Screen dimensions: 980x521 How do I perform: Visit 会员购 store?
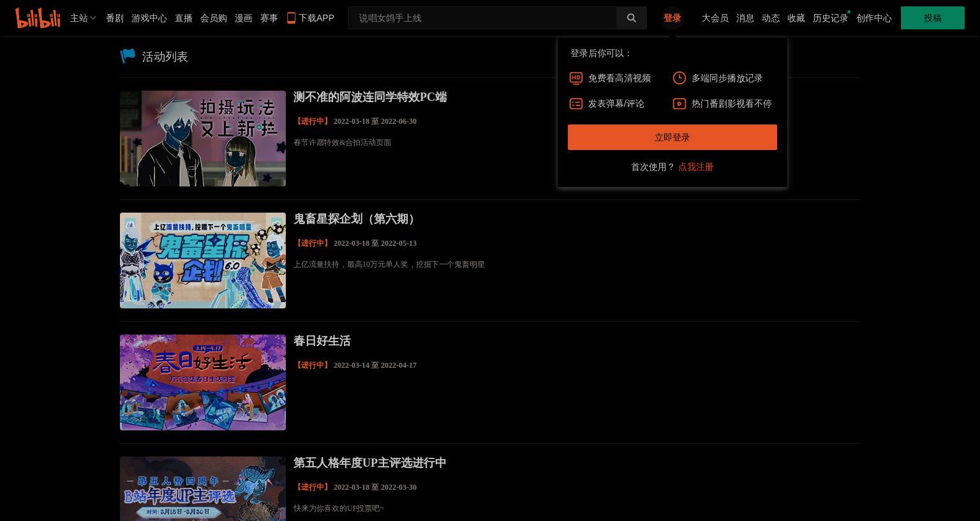coord(214,18)
